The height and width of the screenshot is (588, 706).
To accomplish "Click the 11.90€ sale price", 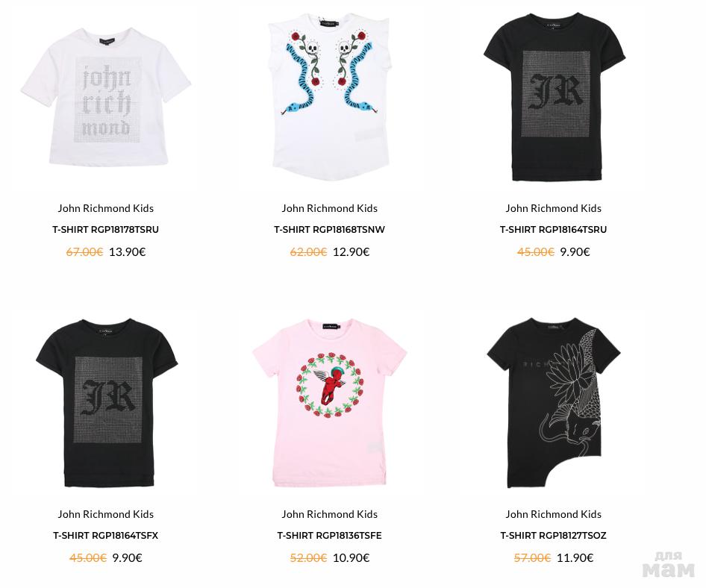I will 575,558.
